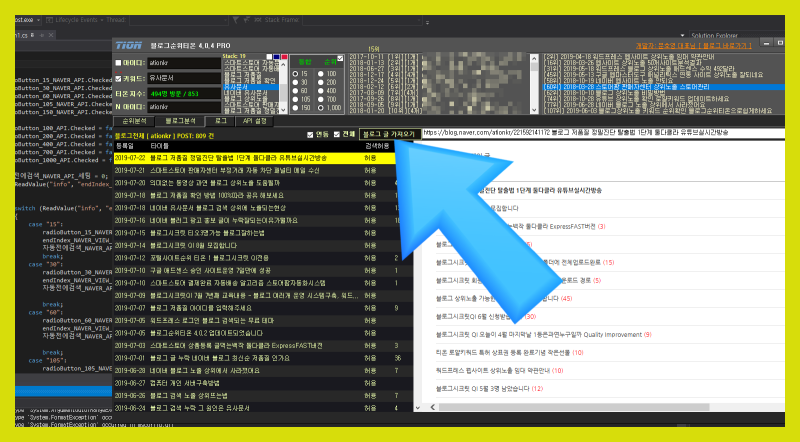Click the dark blue color square above keyword list
The width and height of the screenshot is (800, 442).
tap(277, 57)
